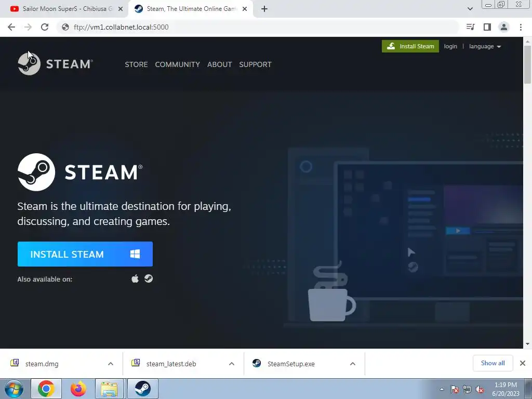Click the Steam taskbar icon
The width and height of the screenshot is (532, 399).
pos(143,389)
